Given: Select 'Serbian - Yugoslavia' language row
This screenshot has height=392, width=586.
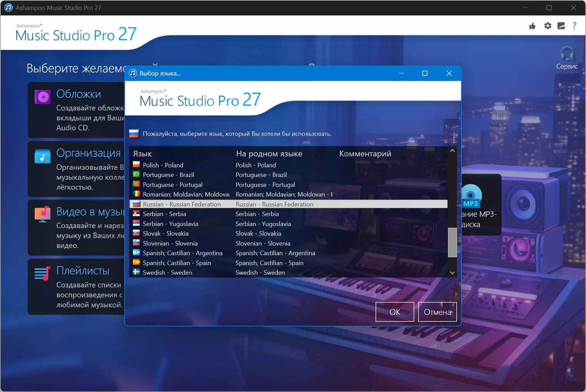Looking at the screenshot, I should click(289, 224).
